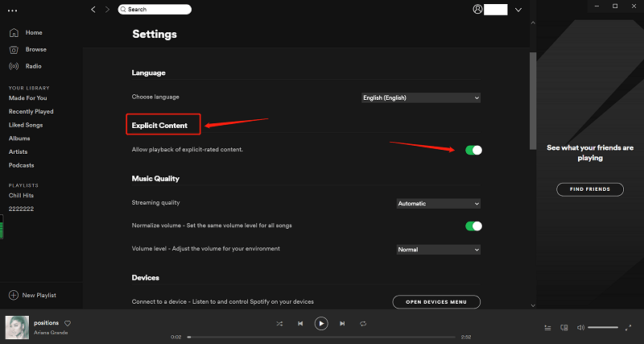Image resolution: width=644 pixels, height=344 pixels.
Task: Skip to the next track
Action: 342,324
